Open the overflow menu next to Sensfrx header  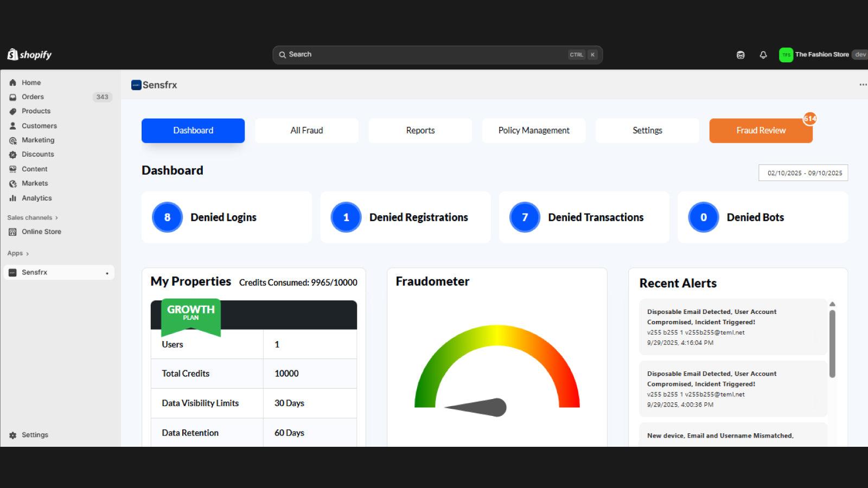(x=863, y=85)
